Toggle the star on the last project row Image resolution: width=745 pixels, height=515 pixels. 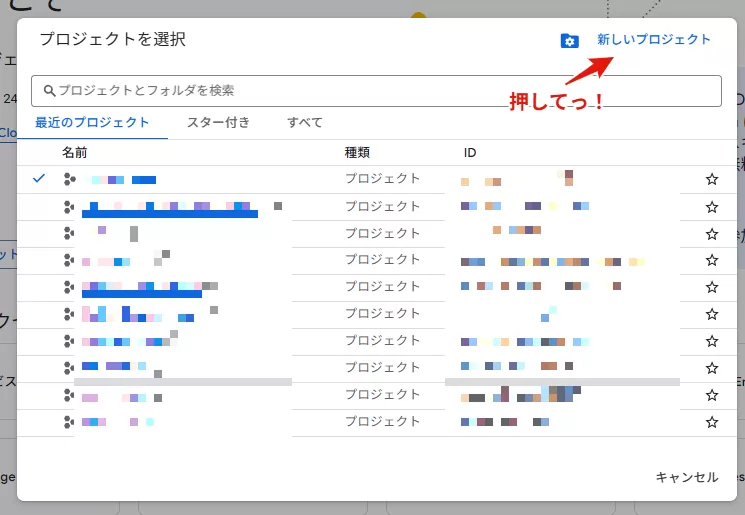[x=712, y=422]
